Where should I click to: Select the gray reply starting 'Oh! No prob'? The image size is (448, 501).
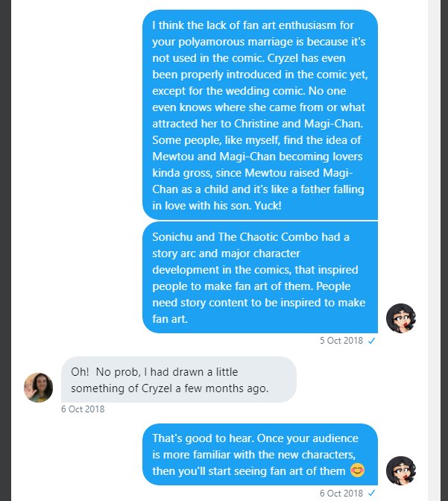[178, 379]
